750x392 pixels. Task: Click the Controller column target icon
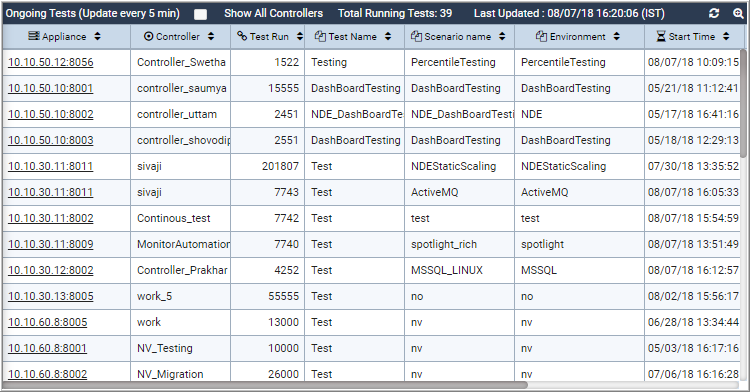(148, 36)
